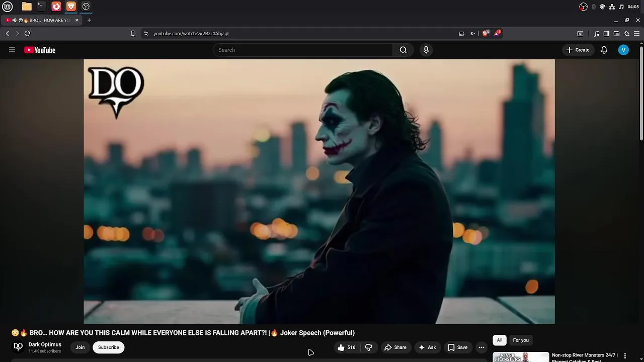Like the video with 516 likes
This screenshot has width=644, height=362.
click(x=347, y=347)
